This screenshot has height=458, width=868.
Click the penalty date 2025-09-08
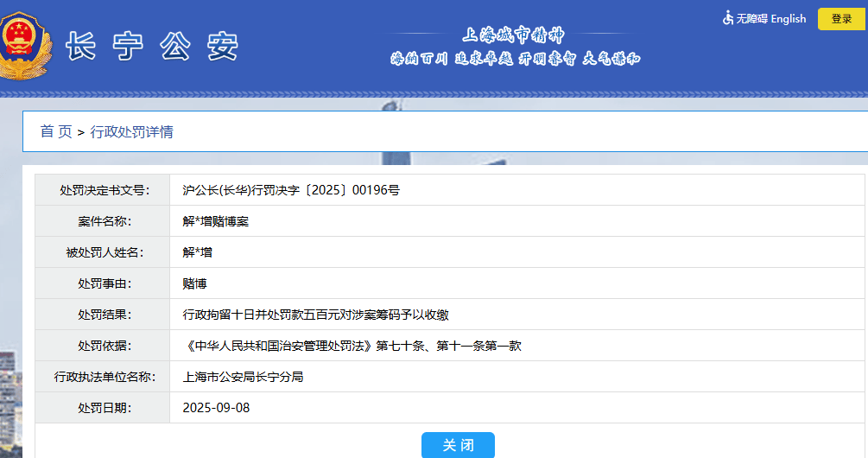(x=216, y=408)
